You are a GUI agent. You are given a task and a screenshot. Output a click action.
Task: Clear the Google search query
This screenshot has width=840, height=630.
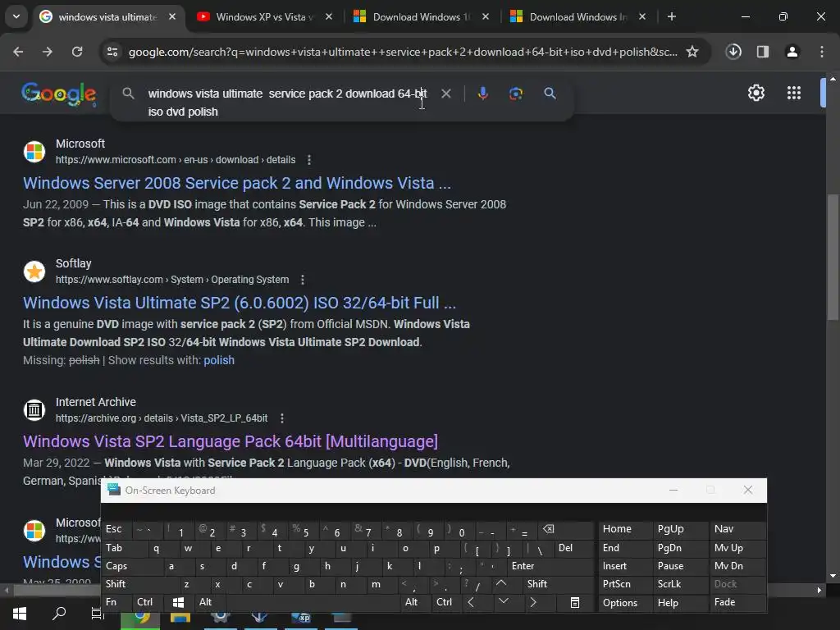[x=445, y=94]
